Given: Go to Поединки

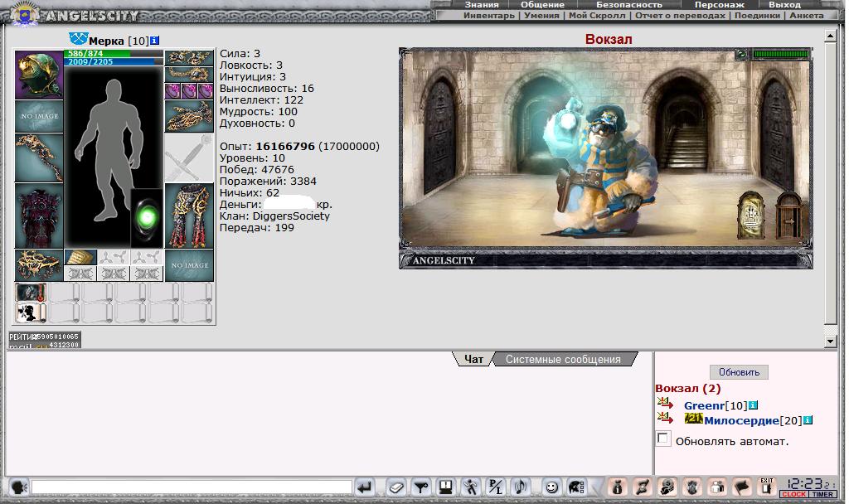Looking at the screenshot, I should point(758,16).
